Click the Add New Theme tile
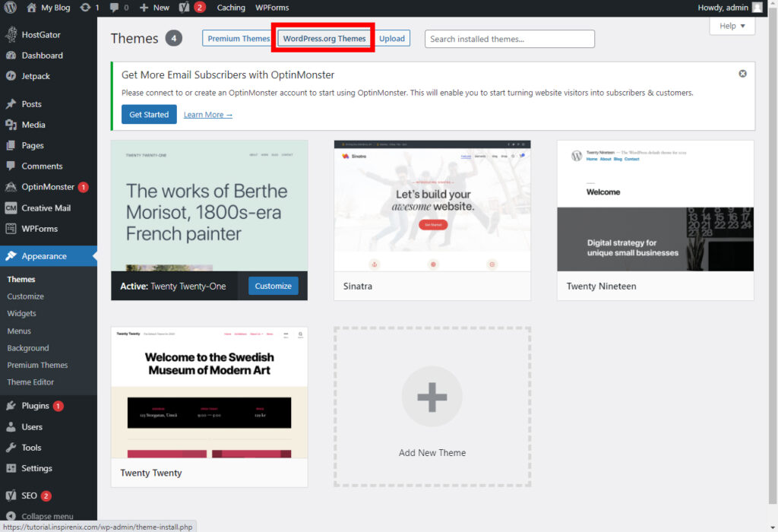This screenshot has height=532, width=778. [432, 407]
